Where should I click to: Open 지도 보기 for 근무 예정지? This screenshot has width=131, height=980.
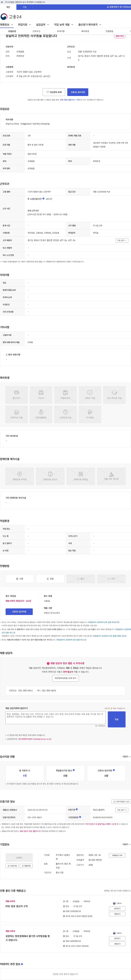click(x=122, y=240)
